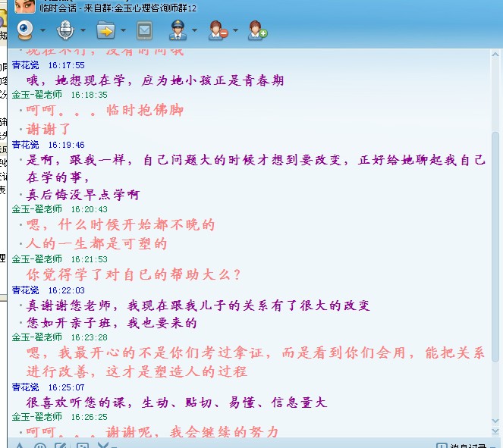Click scroll-down arrow at chat bottom

tap(496, 432)
